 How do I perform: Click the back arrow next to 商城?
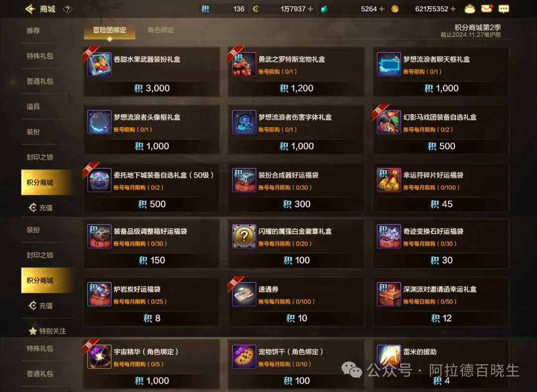tap(30, 9)
